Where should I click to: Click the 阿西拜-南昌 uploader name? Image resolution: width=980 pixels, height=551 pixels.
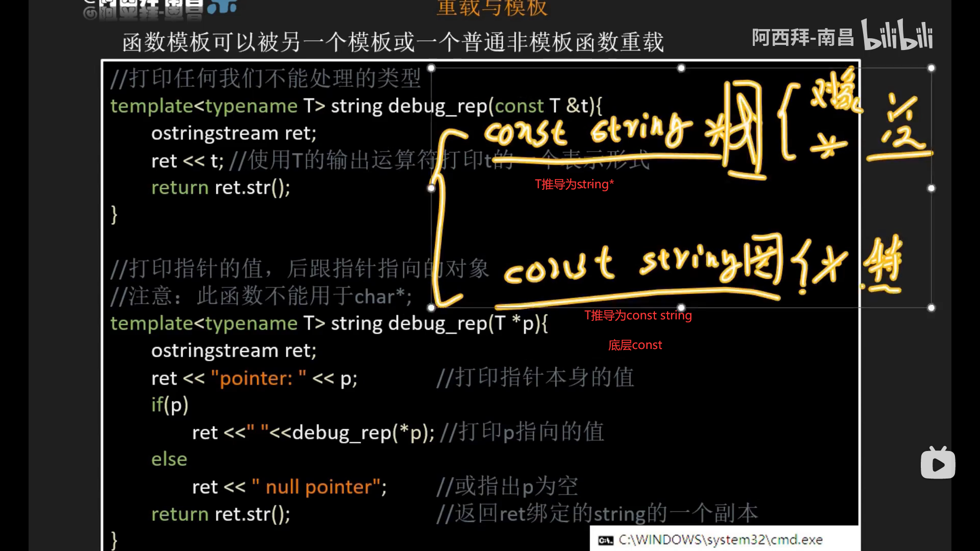point(802,37)
